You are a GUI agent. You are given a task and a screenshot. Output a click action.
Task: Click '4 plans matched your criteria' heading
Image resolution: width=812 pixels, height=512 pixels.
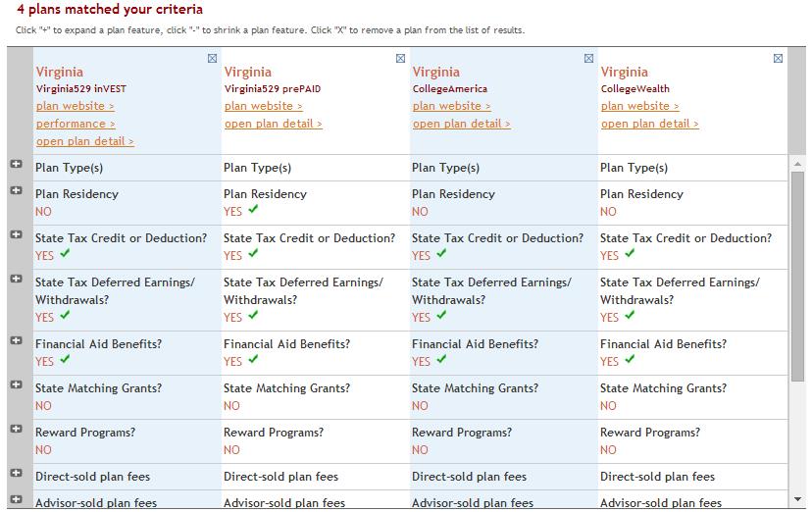(110, 10)
